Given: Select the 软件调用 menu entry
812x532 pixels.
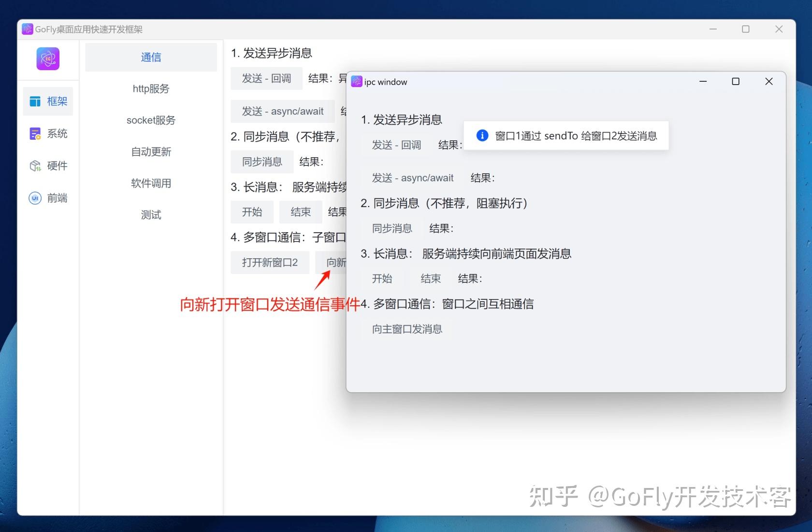Looking at the screenshot, I should point(150,183).
